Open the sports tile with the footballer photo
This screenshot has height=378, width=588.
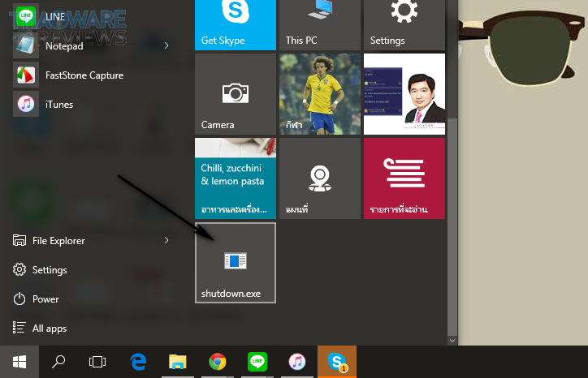[320, 94]
